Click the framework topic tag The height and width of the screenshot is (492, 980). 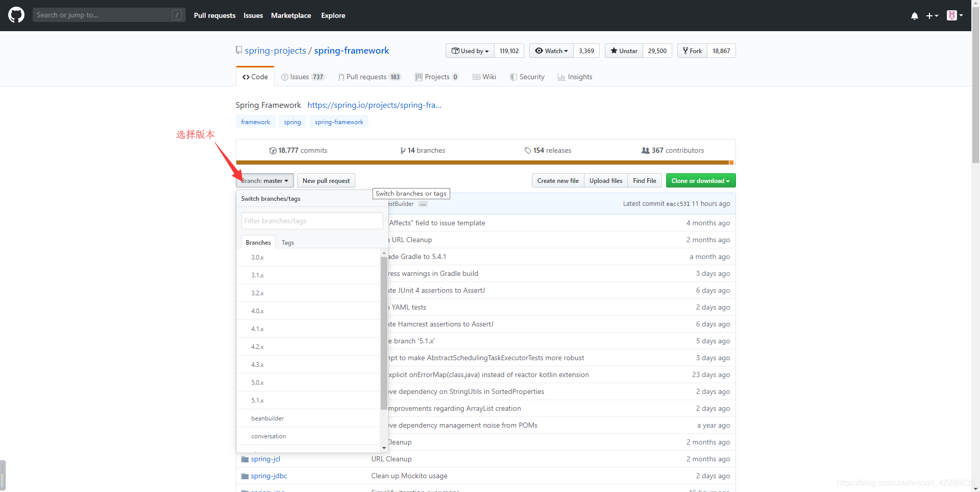click(x=256, y=122)
